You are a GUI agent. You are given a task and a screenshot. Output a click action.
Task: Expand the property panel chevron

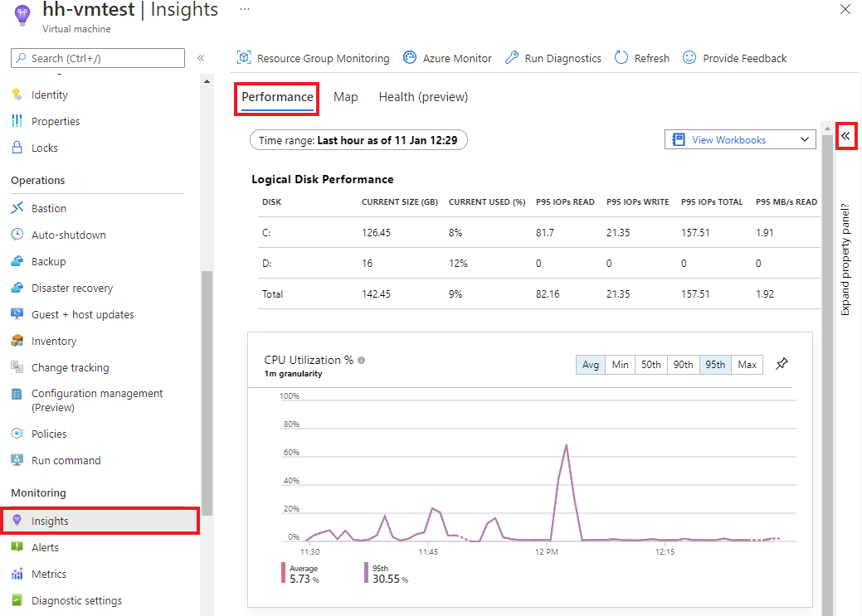tap(845, 136)
